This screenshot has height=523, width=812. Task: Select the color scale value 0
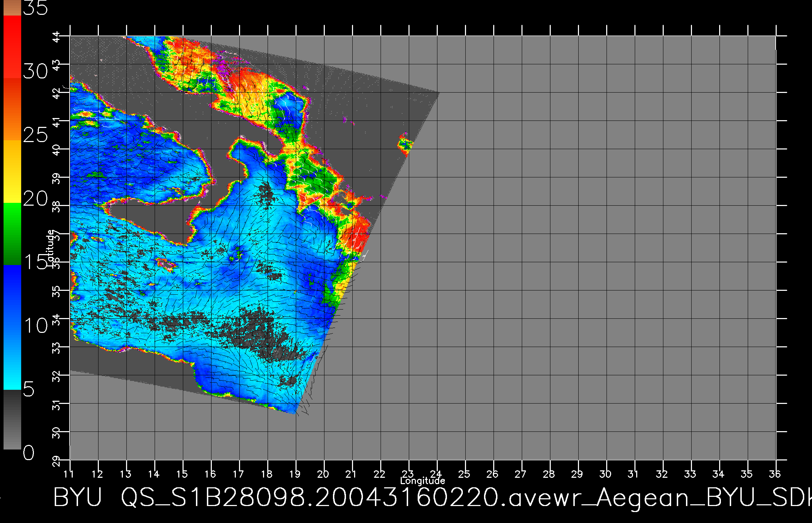(29, 453)
